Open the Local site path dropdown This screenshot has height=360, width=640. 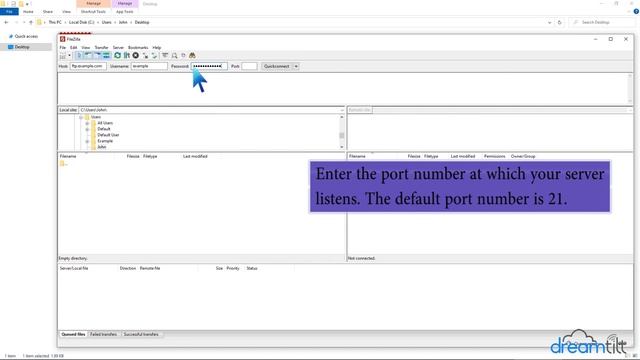[x=342, y=110]
